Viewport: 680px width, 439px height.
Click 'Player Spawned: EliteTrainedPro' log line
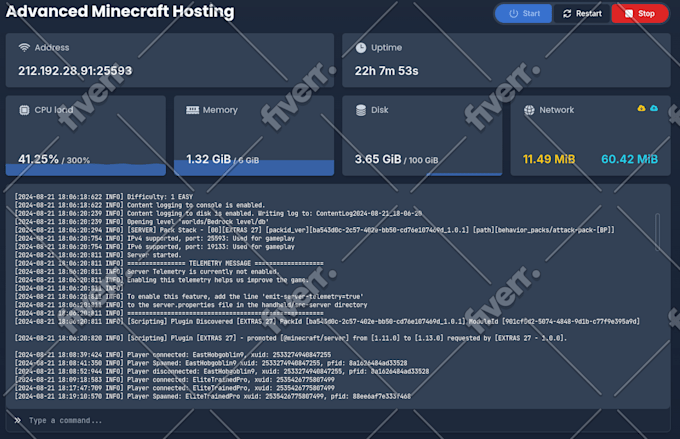pyautogui.click(x=212, y=396)
